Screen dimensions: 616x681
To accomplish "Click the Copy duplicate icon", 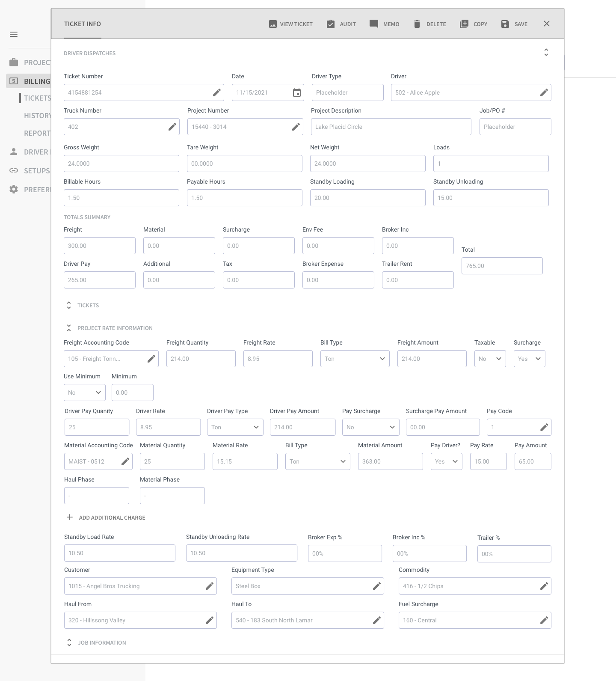I will click(x=464, y=24).
